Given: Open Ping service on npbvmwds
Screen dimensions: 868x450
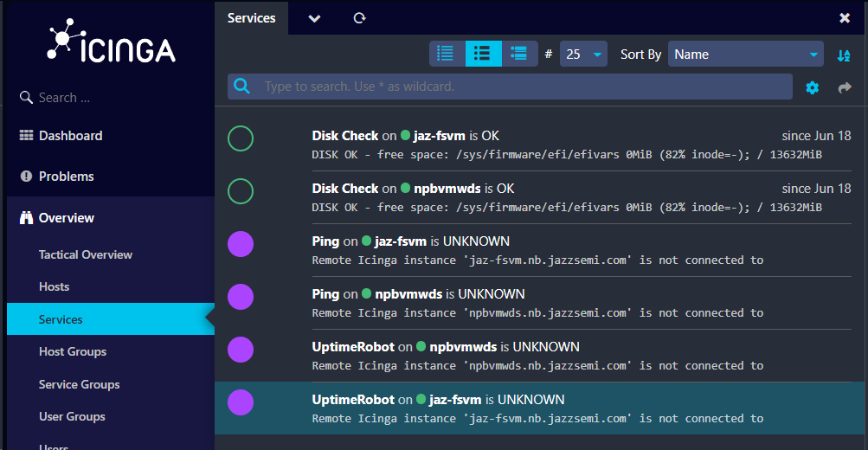Looking at the screenshot, I should point(325,294).
